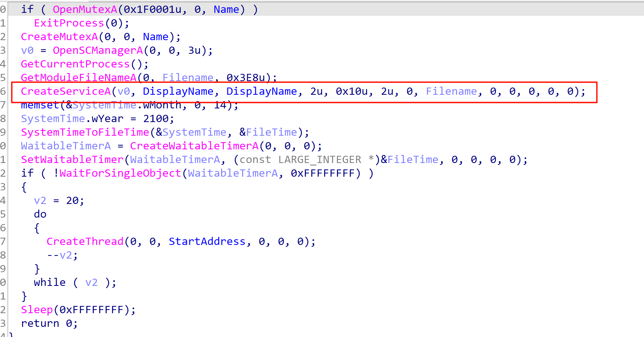Select the ExitProcess function name
This screenshot has width=644, height=337.
coord(69,23)
